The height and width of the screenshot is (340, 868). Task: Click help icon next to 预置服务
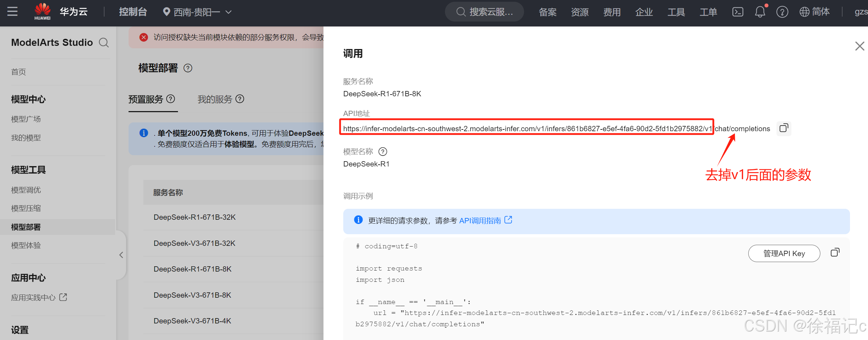tap(171, 99)
